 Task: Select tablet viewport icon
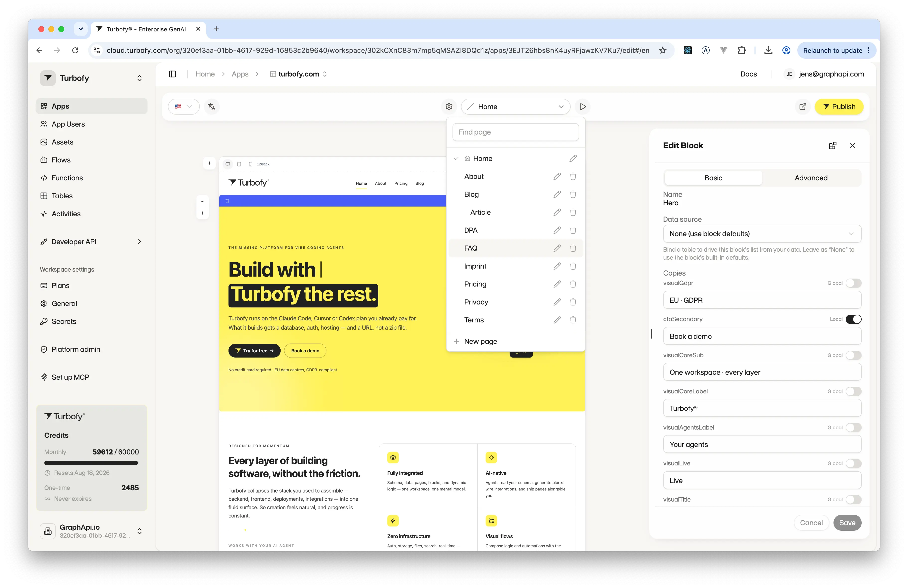click(x=239, y=164)
